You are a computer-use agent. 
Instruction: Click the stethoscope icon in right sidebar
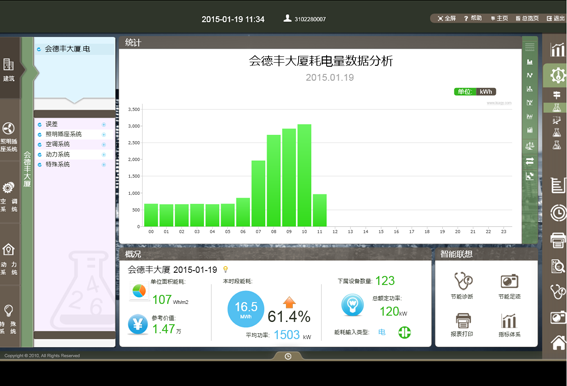coord(558,291)
